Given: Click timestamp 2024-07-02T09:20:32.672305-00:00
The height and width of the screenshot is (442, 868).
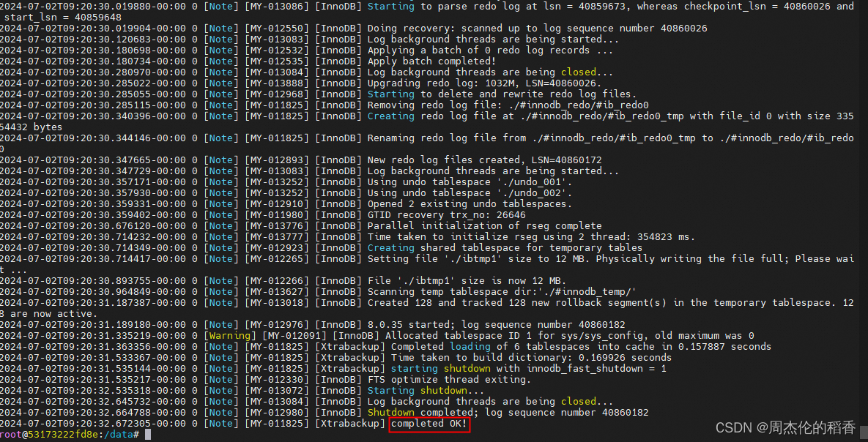Looking at the screenshot, I should coord(94,424).
